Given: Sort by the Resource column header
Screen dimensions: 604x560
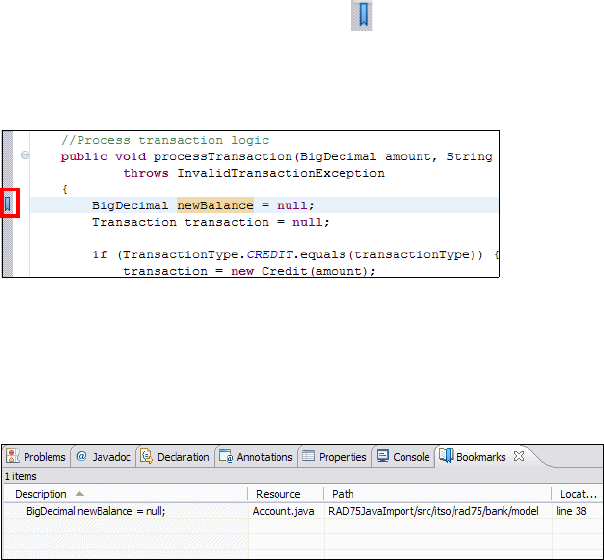Looking at the screenshot, I should pos(285,494).
